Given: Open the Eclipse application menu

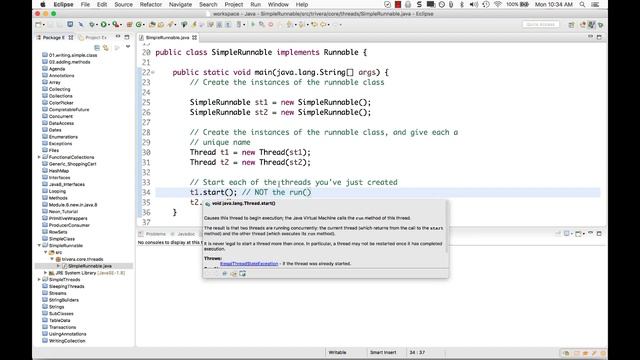Looking at the screenshot, I should click(x=63, y=4).
